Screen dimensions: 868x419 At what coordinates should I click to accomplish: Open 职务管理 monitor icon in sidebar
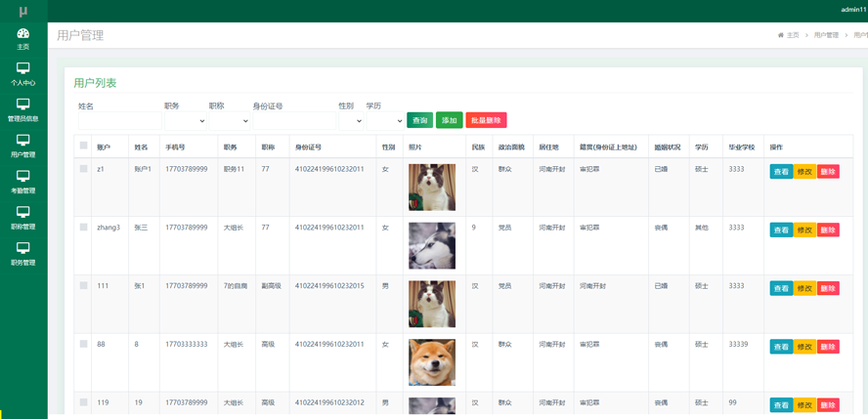click(23, 248)
